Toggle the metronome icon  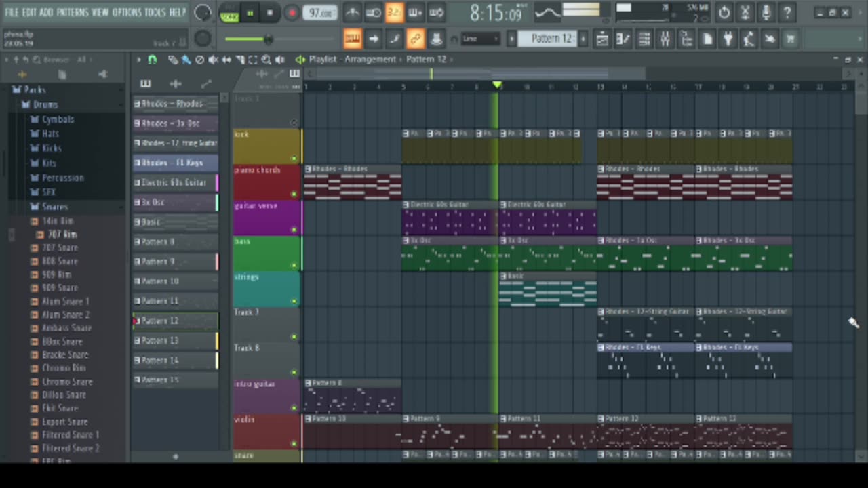(x=352, y=12)
